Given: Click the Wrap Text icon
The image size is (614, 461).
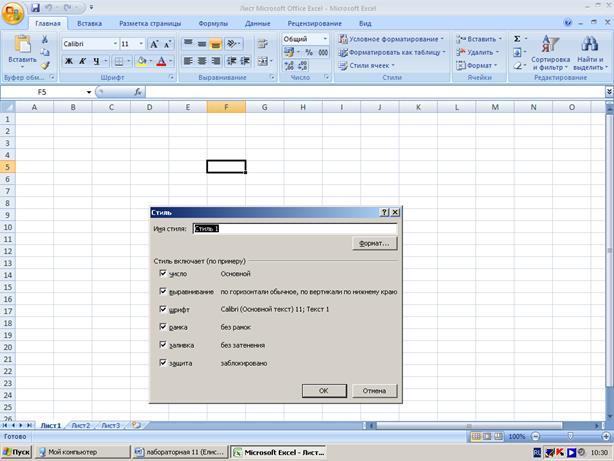Looking at the screenshot, I should [263, 44].
